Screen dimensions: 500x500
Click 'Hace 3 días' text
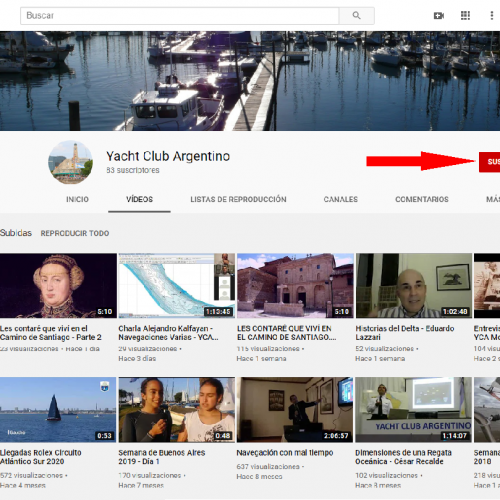tap(137, 359)
